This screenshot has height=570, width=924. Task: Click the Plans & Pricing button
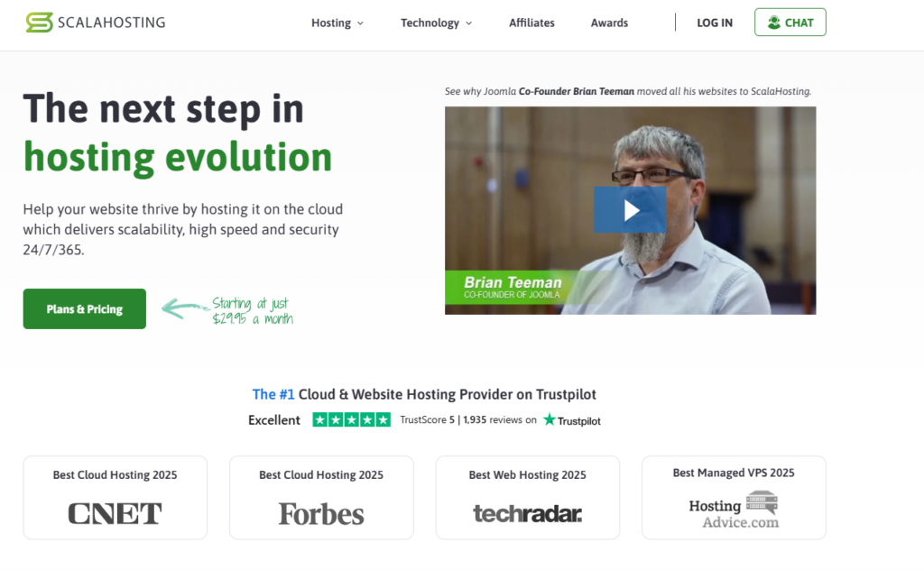[x=84, y=308]
